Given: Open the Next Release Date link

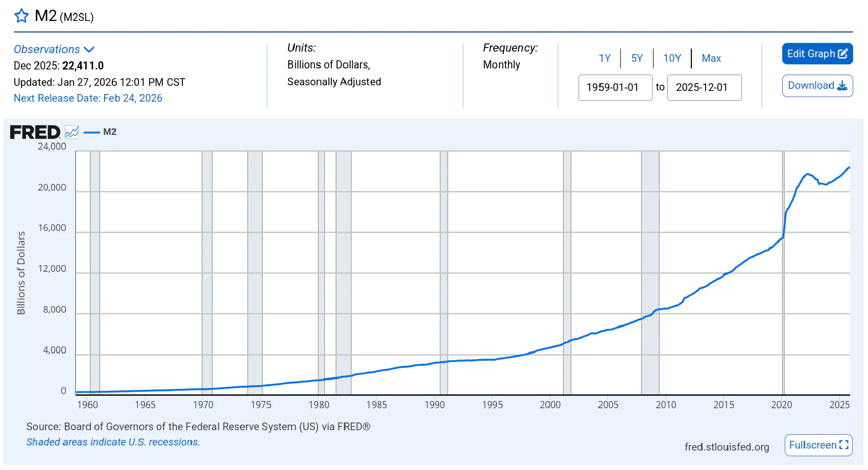Looking at the screenshot, I should pos(88,98).
